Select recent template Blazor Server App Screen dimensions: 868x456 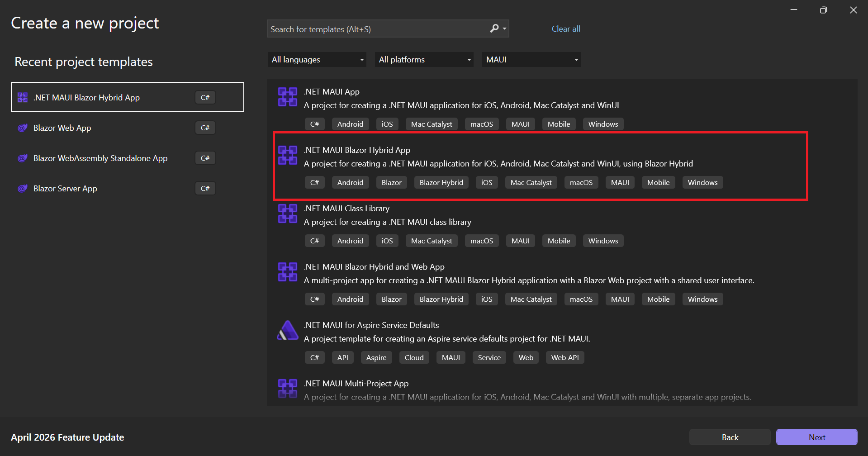[x=128, y=188]
